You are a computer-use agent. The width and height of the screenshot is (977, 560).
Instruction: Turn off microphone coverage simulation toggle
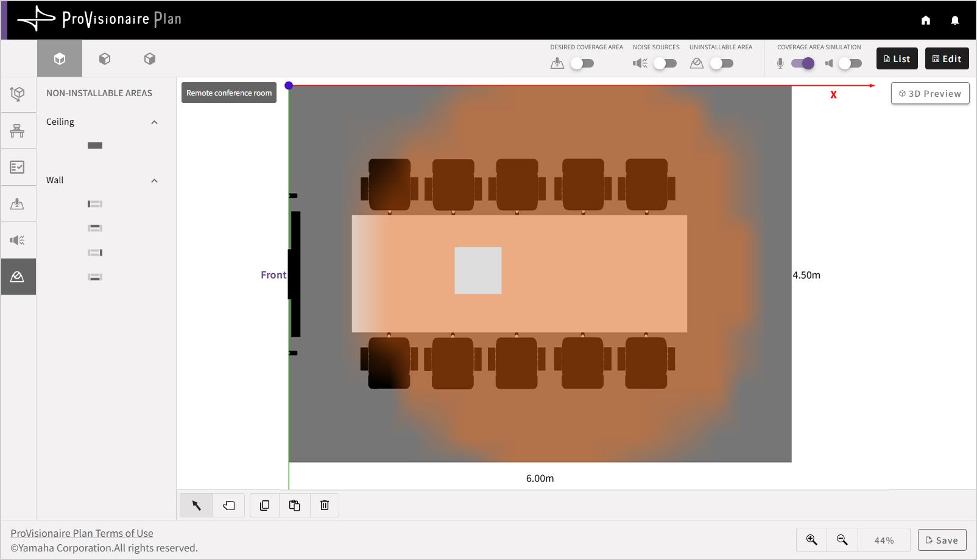click(803, 63)
